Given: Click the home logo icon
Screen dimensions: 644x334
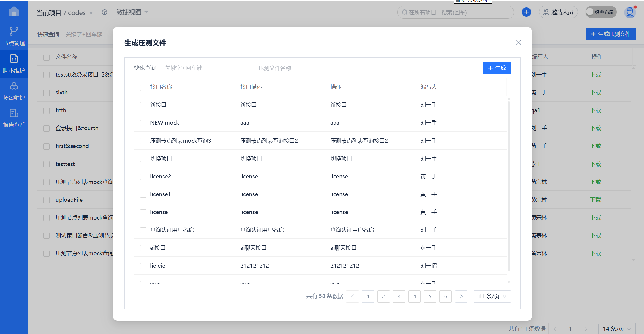Looking at the screenshot, I should click(x=14, y=12).
